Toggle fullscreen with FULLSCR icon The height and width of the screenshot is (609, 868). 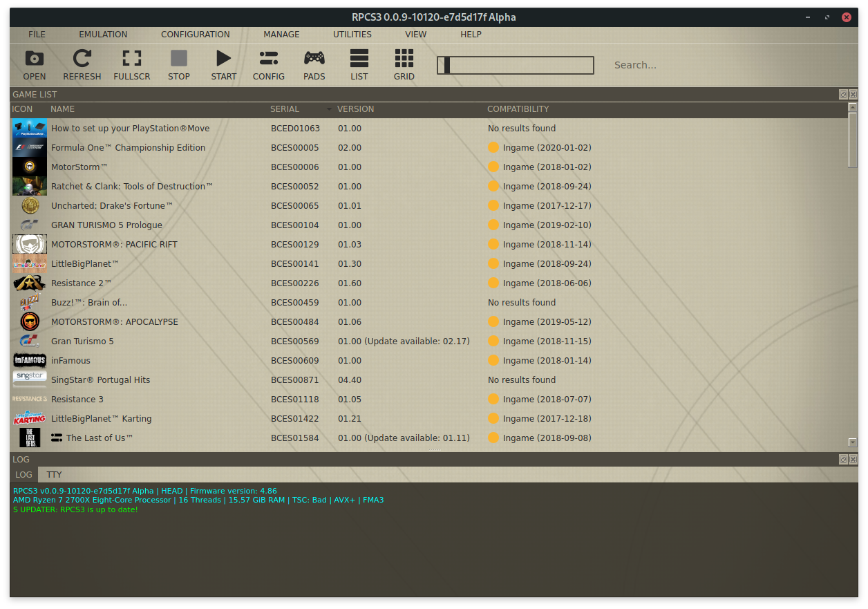pyautogui.click(x=132, y=58)
